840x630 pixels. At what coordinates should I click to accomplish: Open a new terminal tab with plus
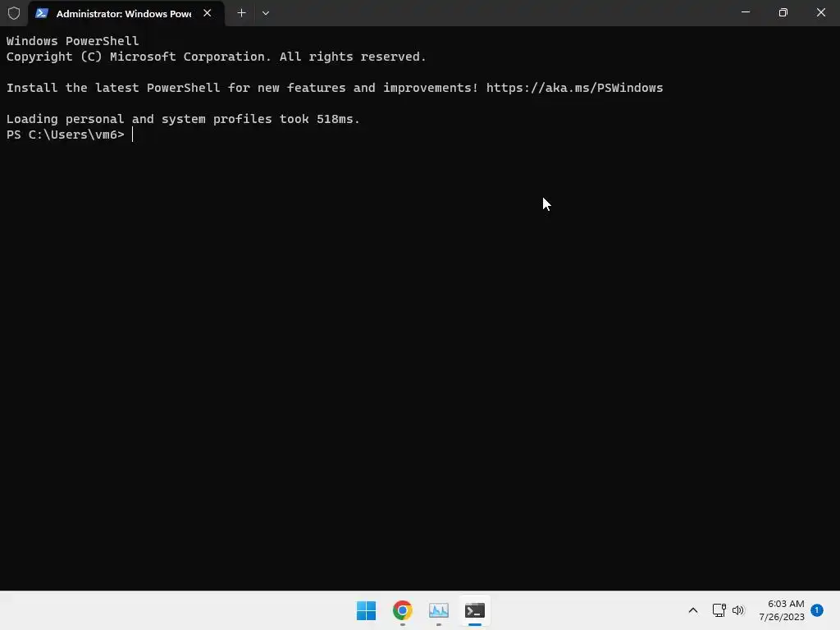[x=242, y=13]
